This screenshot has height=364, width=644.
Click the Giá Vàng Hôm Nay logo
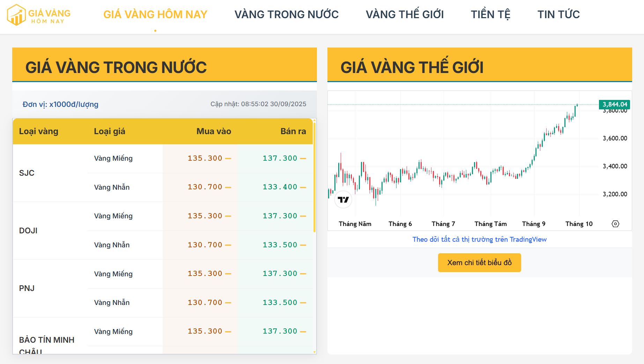click(x=39, y=15)
